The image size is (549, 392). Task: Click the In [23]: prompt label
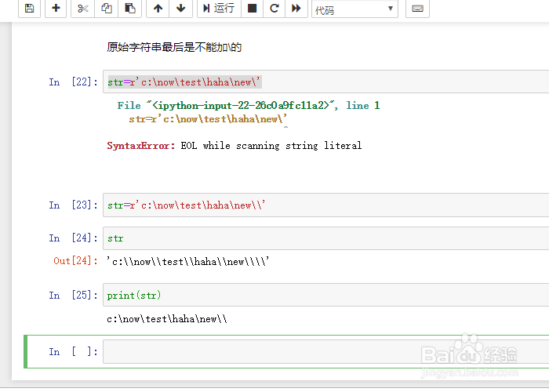click(x=73, y=205)
